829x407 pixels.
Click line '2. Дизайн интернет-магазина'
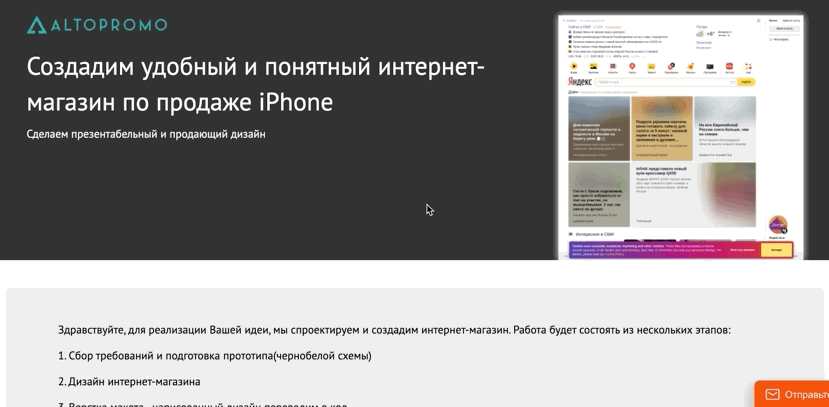[129, 381]
